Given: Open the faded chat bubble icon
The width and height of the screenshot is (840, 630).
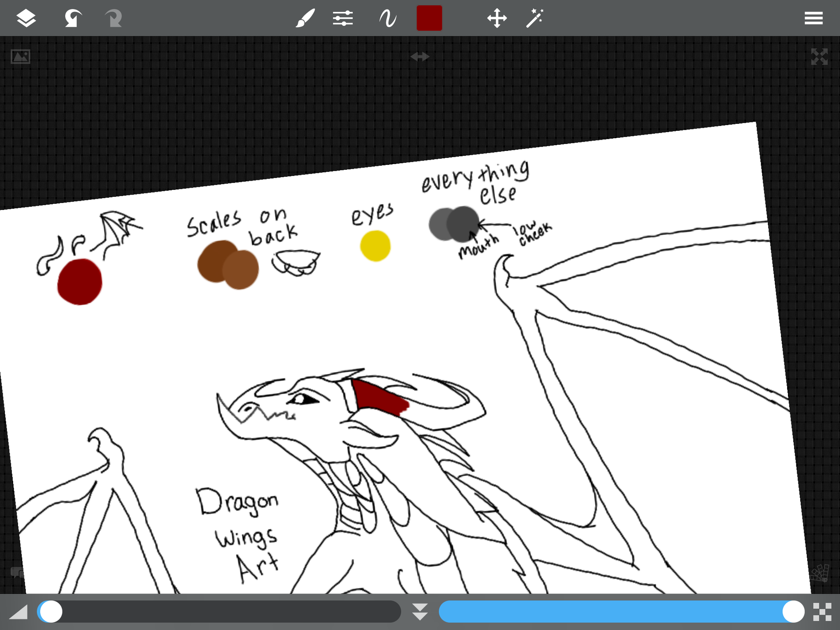Looking at the screenshot, I should click(x=17, y=572).
